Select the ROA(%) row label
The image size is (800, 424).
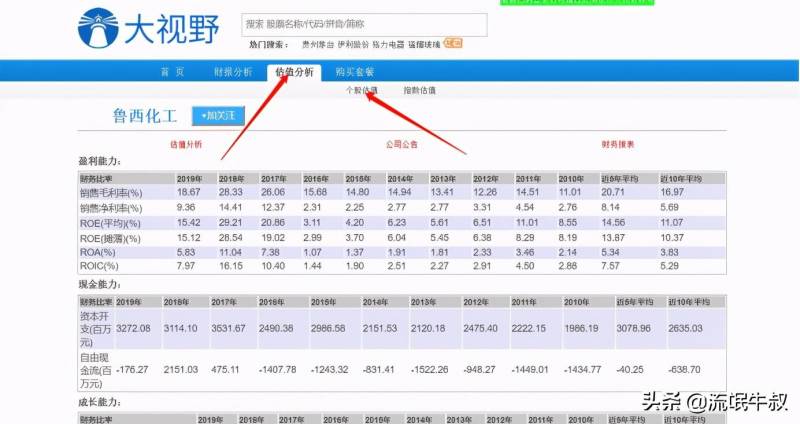click(97, 253)
